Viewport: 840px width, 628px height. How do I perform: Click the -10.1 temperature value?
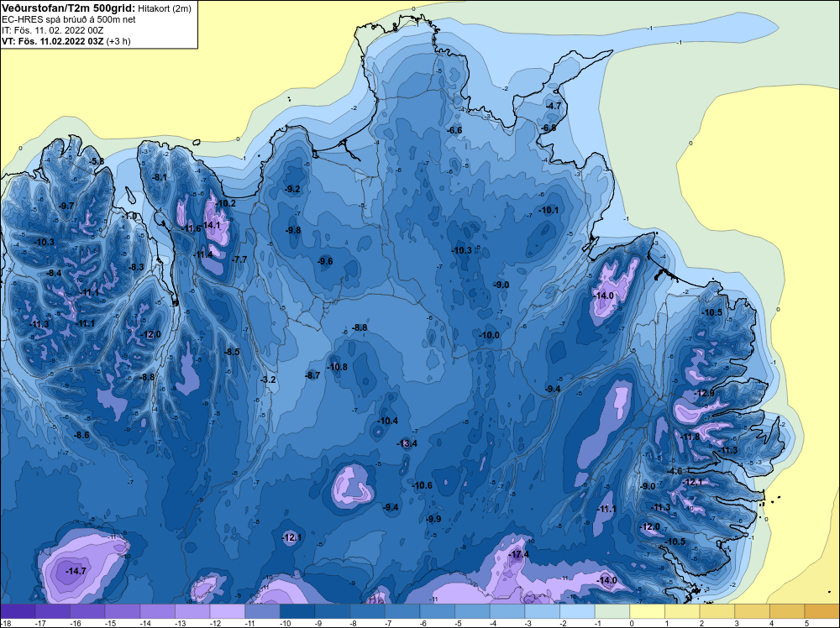[548, 211]
